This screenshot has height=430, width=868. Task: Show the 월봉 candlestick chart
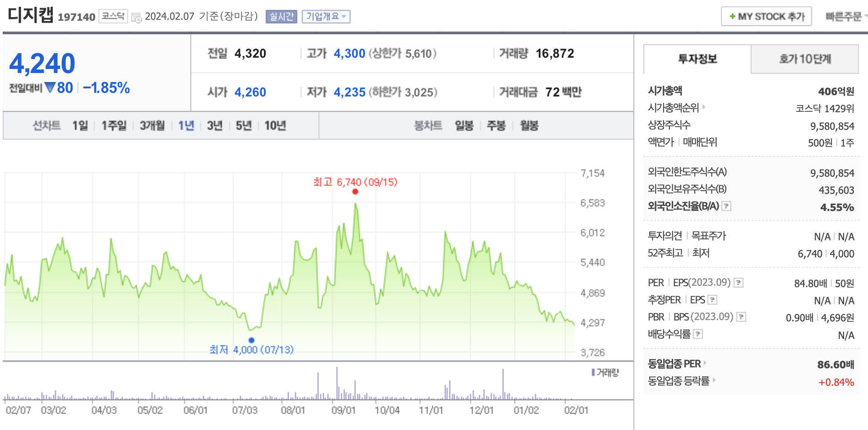[x=529, y=125]
